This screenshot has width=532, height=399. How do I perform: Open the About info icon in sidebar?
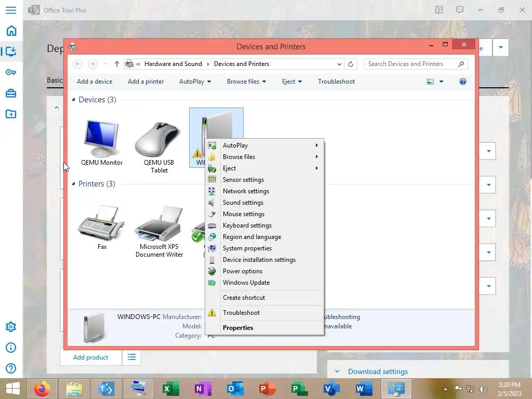11,348
